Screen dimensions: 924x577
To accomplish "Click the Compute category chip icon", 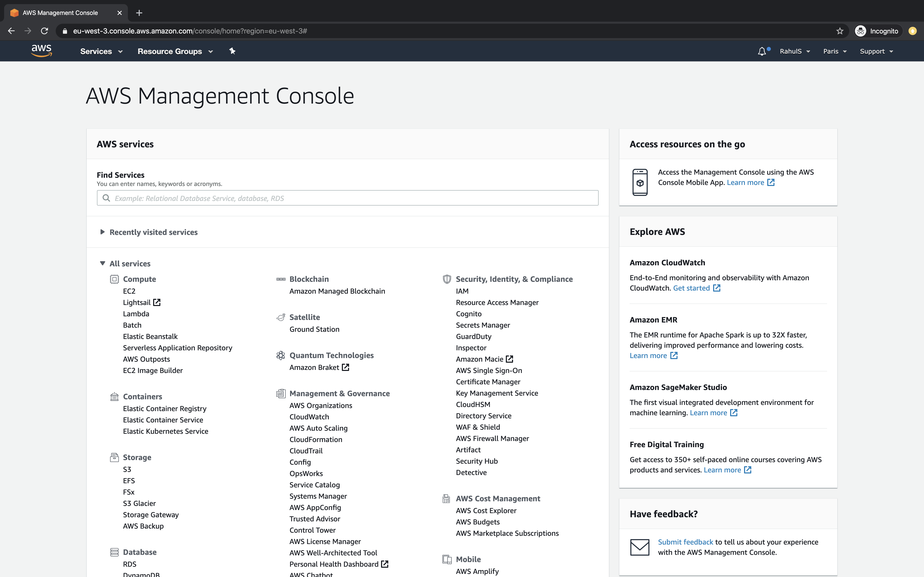I will point(114,279).
